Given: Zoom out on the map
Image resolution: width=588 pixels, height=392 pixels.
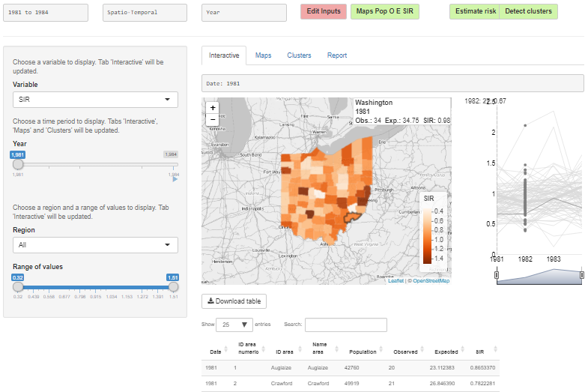Looking at the screenshot, I should click(213, 120).
